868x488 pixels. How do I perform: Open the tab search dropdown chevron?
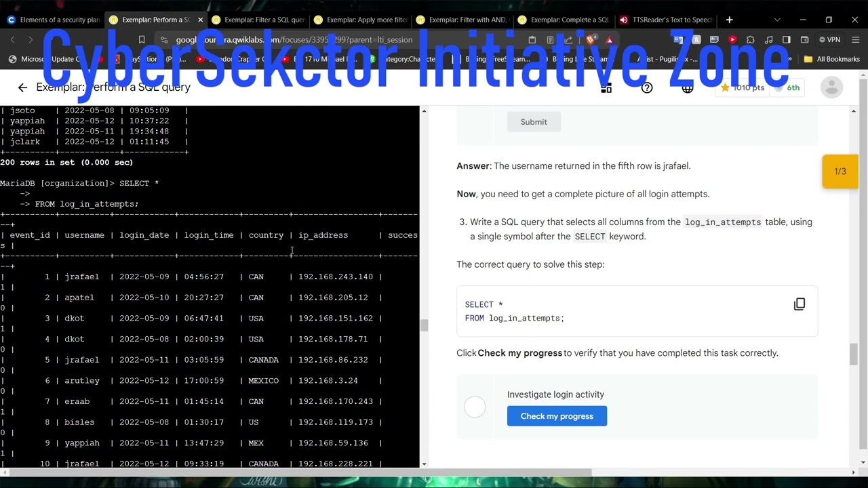tap(777, 20)
